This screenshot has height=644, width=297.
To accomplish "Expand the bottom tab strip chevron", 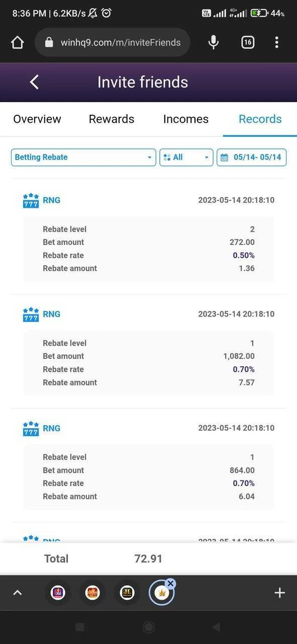I will click(x=17, y=593).
